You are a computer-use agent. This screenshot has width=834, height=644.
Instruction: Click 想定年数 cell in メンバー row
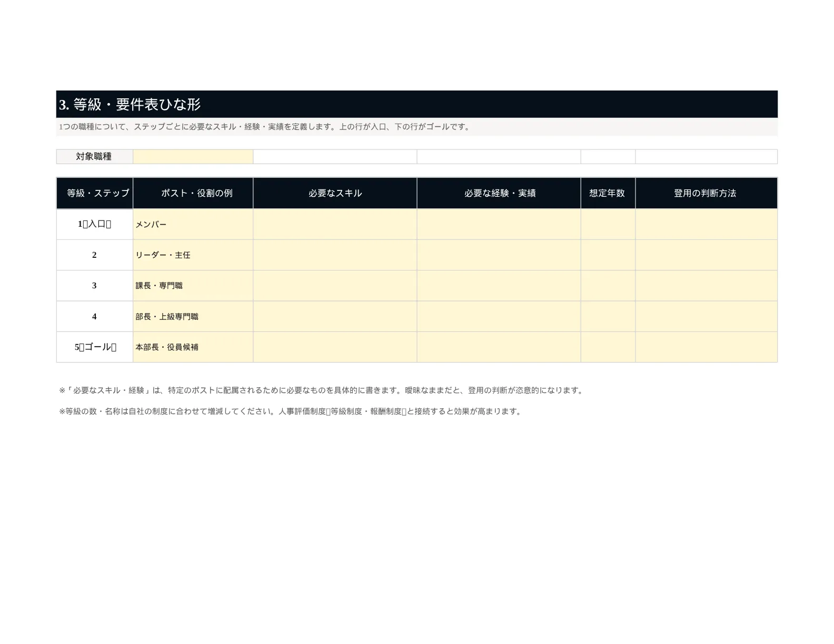[x=608, y=224]
